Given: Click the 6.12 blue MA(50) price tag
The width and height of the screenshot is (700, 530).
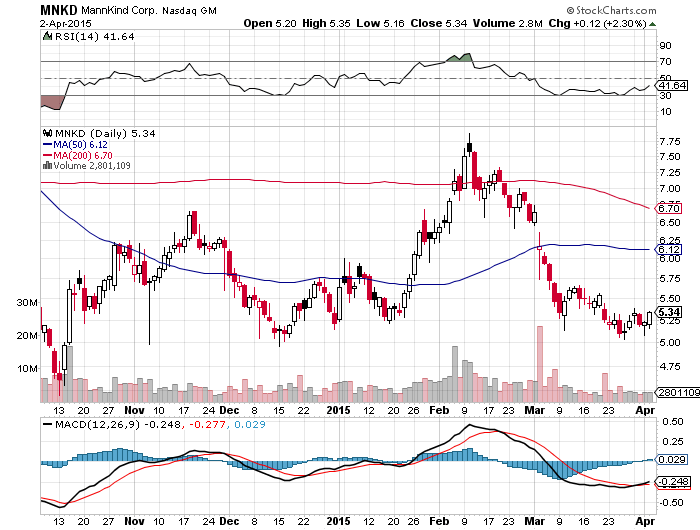Looking at the screenshot, I should 668,249.
